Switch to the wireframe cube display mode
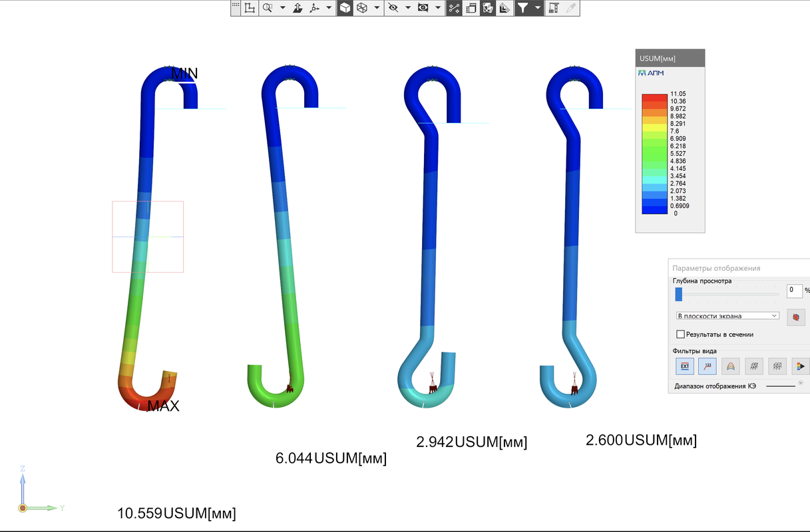The width and height of the screenshot is (810, 532). click(x=362, y=8)
